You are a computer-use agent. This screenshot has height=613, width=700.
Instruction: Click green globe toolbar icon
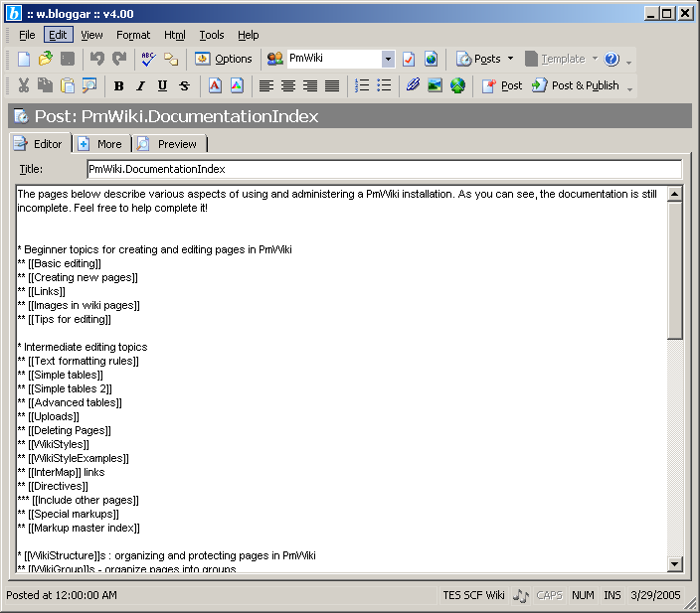pos(457,85)
